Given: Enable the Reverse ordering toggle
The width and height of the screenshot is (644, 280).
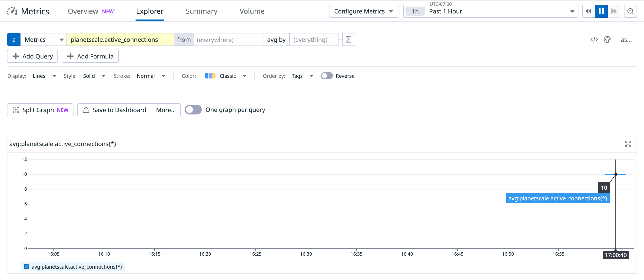Looking at the screenshot, I should click(x=327, y=76).
